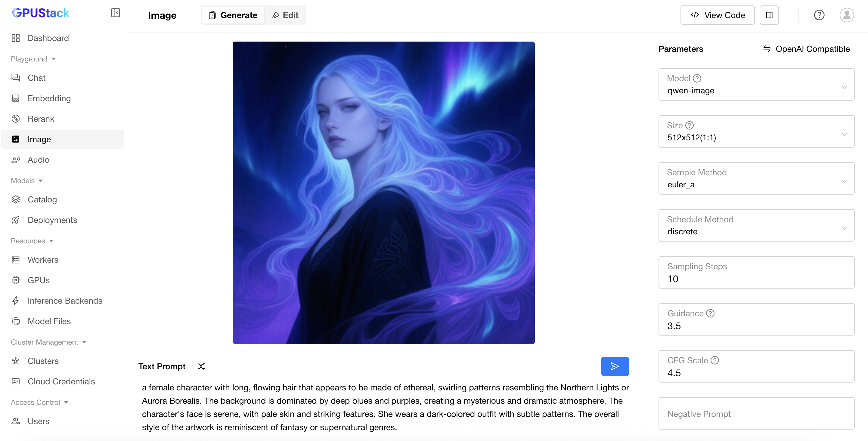This screenshot has width=868, height=441.
Task: Click the generated aurora woman image
Action: tap(383, 192)
